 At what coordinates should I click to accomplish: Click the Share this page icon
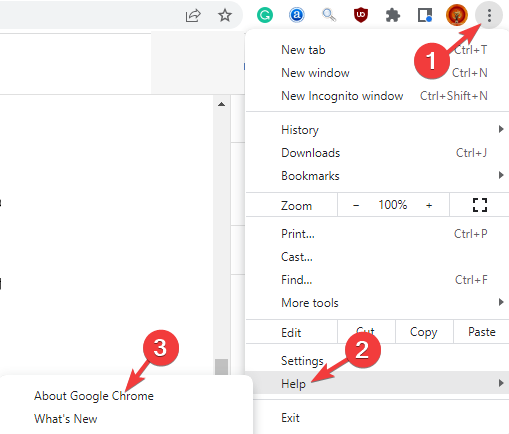click(x=193, y=15)
